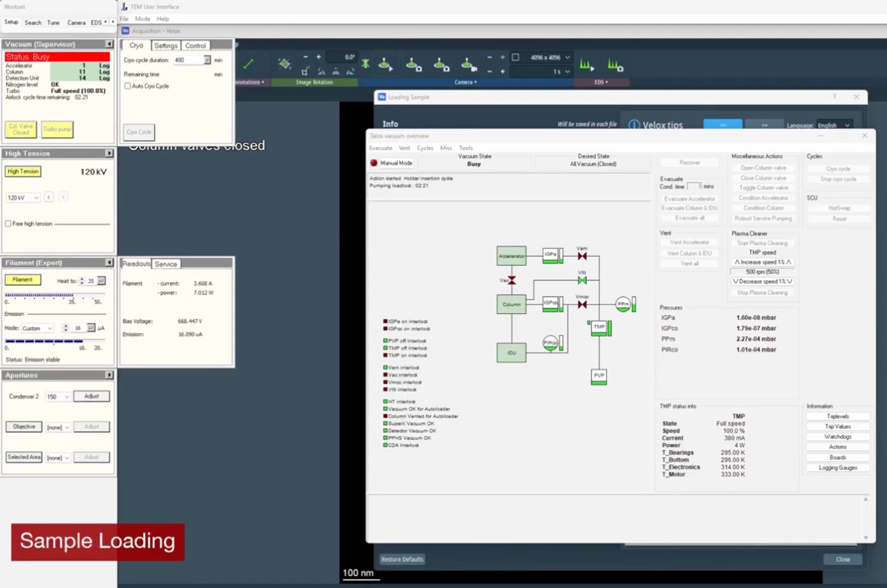Click the TMP pump block in diagram
Image resolution: width=887 pixels, height=588 pixels.
[599, 328]
